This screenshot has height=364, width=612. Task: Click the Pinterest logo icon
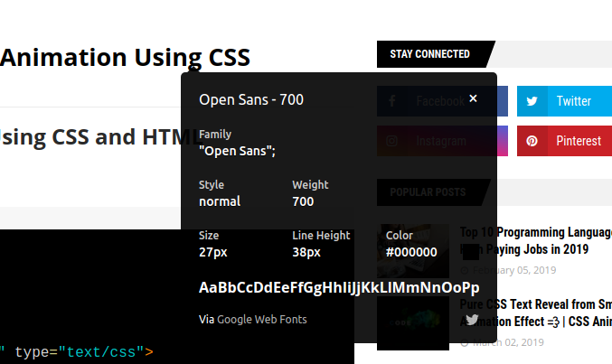(532, 141)
